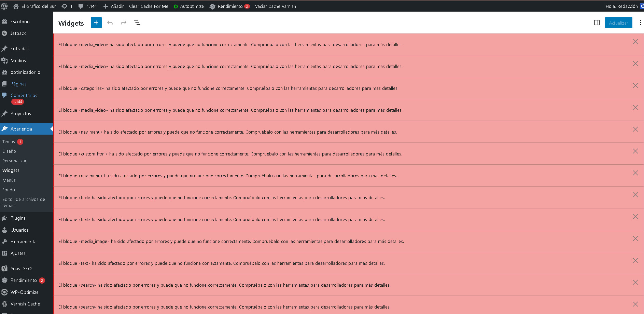
Task: Open the updates icon in admin bar
Action: tap(67, 6)
